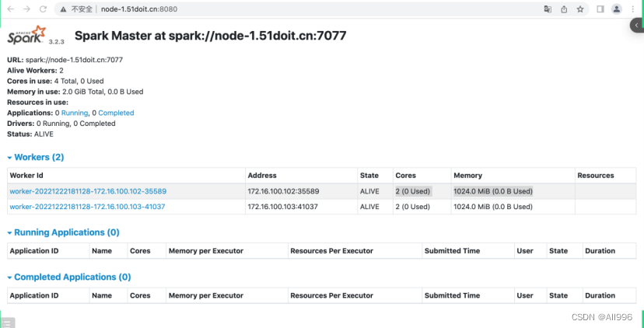Reload the Spark Master page
This screenshot has height=328, width=644.
click(43, 9)
